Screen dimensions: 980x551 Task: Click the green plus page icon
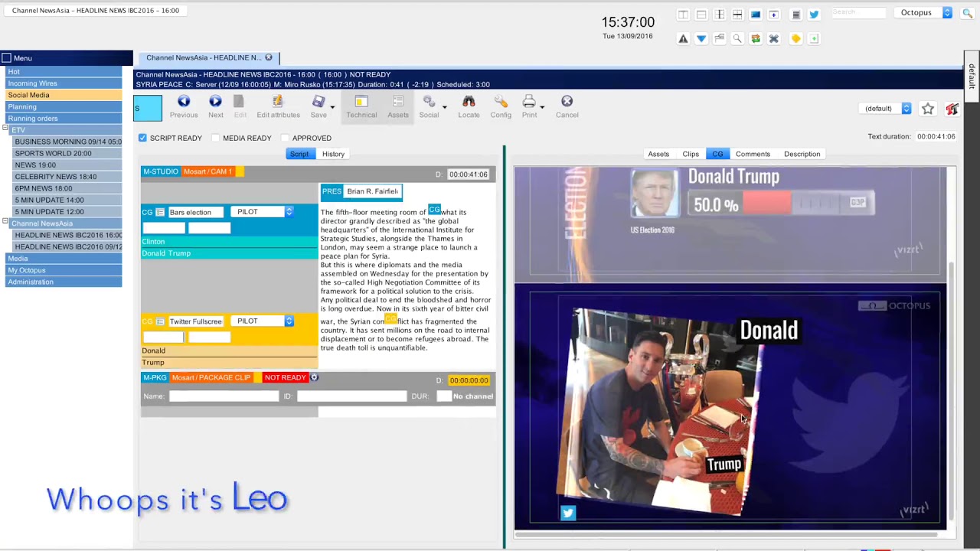point(814,38)
